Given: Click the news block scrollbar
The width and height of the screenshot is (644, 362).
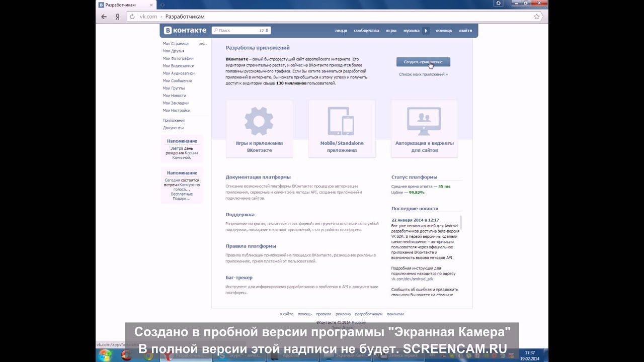Looking at the screenshot, I should [461, 222].
